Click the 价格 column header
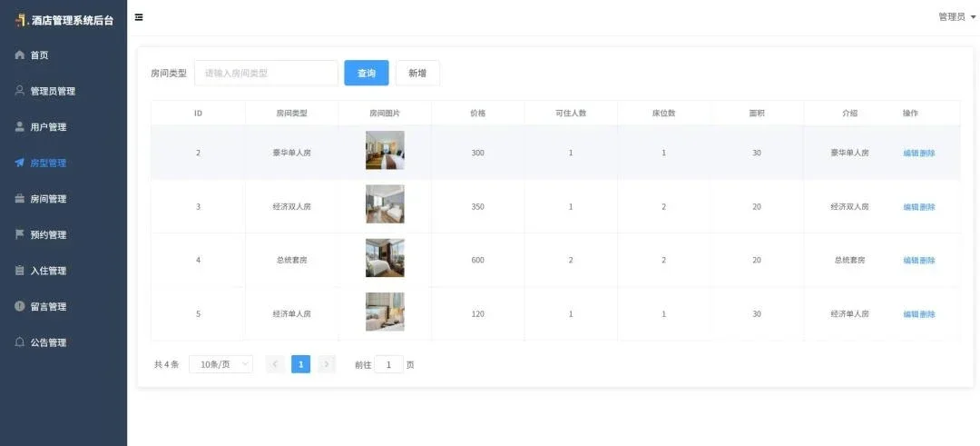This screenshot has width=980, height=446. (478, 114)
